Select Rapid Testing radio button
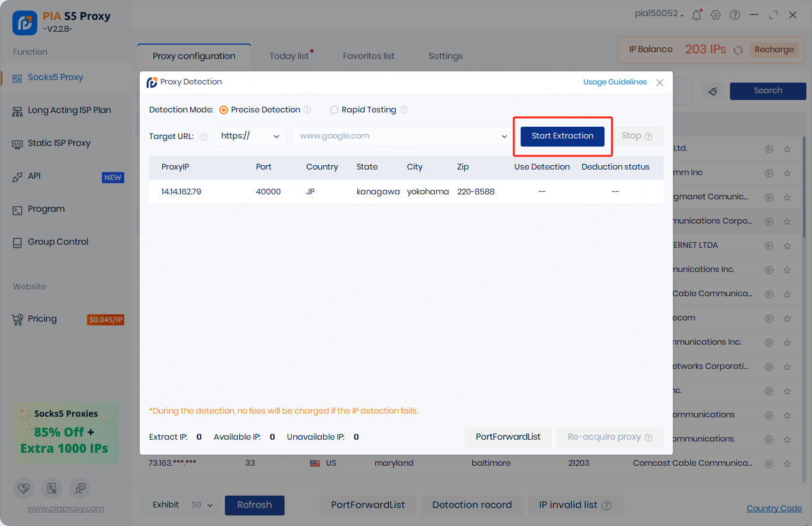The width and height of the screenshot is (812, 526). point(334,110)
